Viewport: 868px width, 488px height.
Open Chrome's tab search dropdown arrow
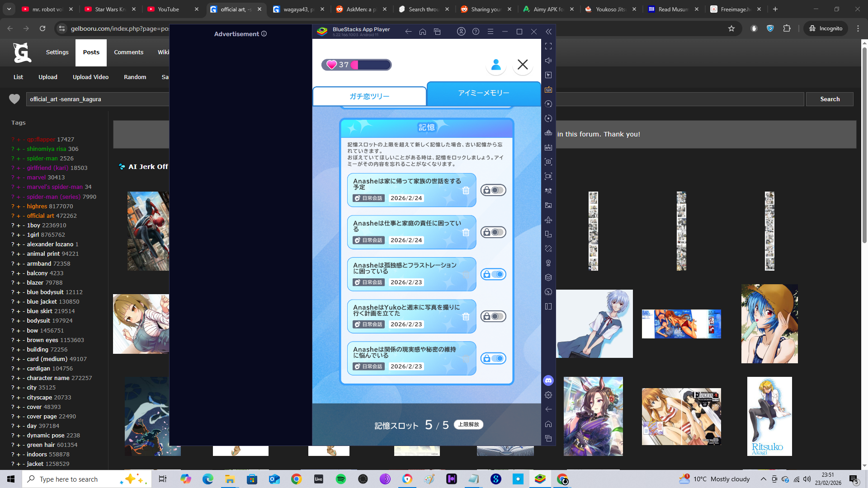(9, 9)
